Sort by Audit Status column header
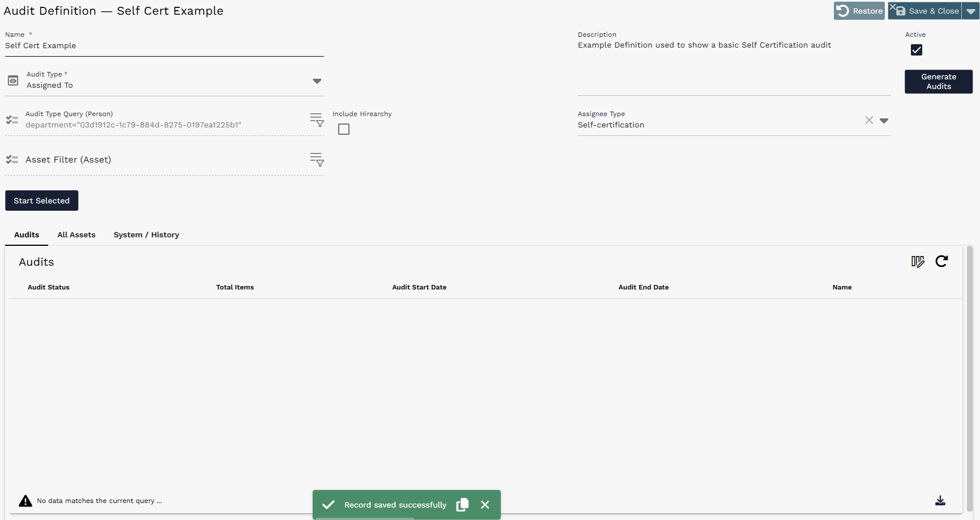This screenshot has height=520, width=980. point(49,287)
